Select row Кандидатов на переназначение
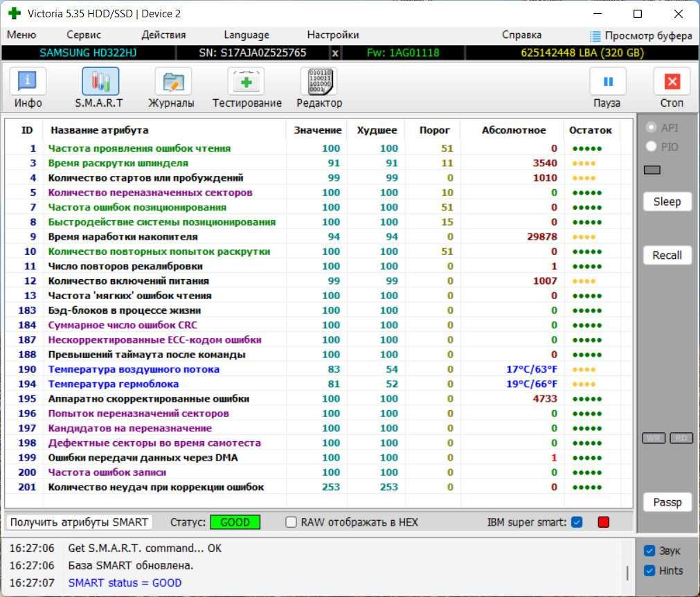The width and height of the screenshot is (700, 597). [x=318, y=428]
